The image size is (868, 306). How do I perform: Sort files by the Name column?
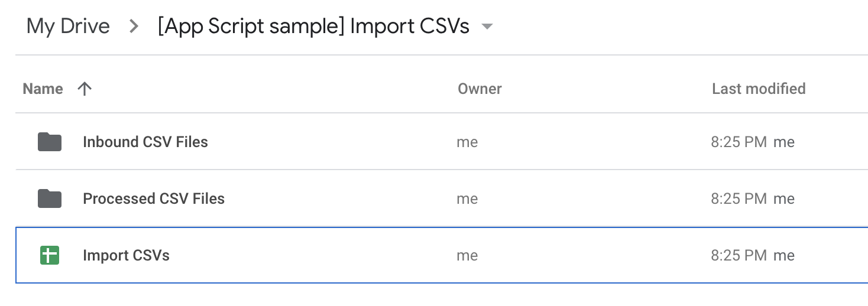[x=43, y=89]
